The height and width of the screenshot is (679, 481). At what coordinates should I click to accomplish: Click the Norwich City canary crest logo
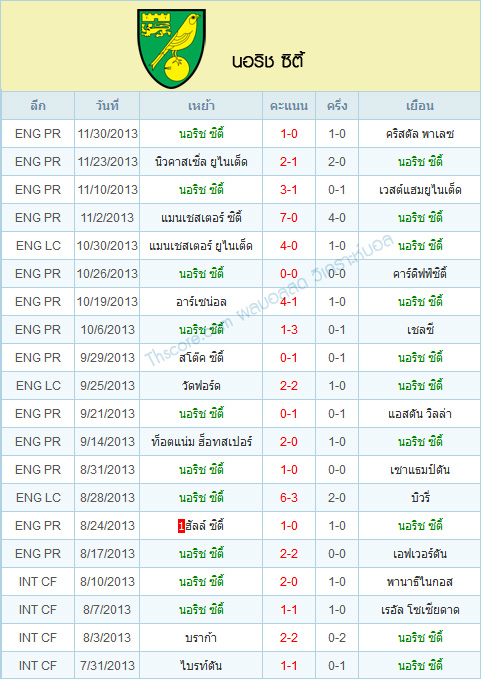(x=171, y=48)
